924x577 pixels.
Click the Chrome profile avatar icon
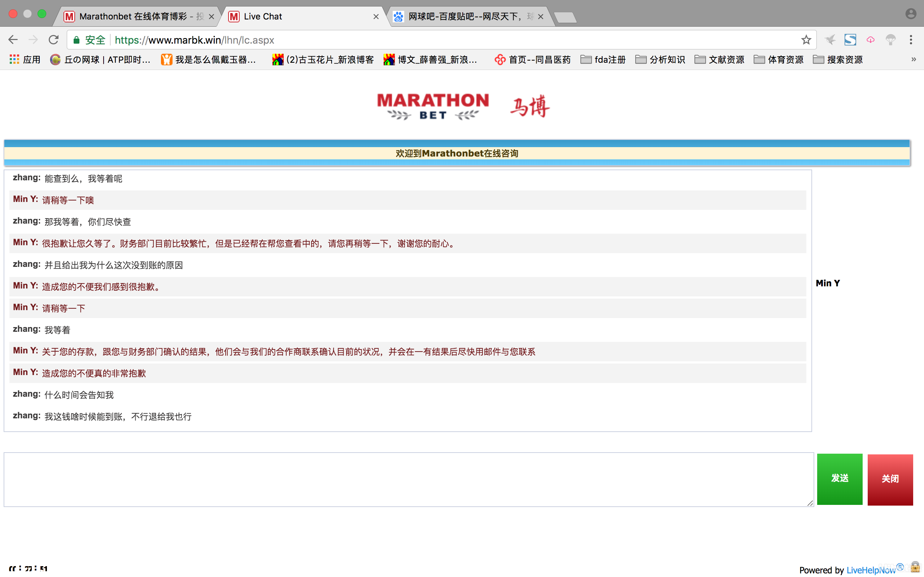pos(911,14)
